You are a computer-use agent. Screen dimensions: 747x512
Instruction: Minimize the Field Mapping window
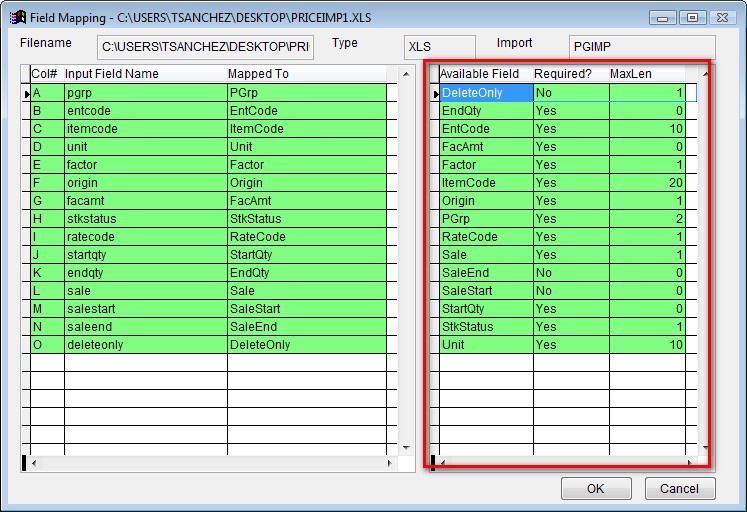(662, 18)
